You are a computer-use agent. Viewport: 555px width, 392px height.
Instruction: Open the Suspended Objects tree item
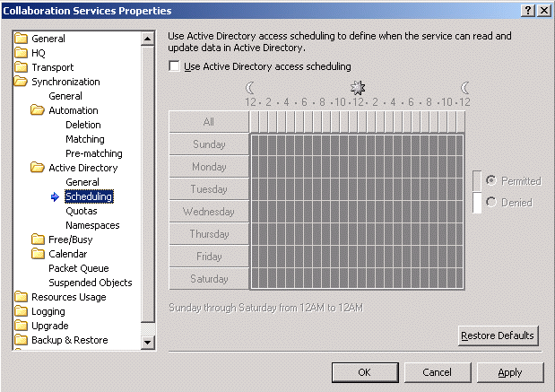[x=91, y=283]
